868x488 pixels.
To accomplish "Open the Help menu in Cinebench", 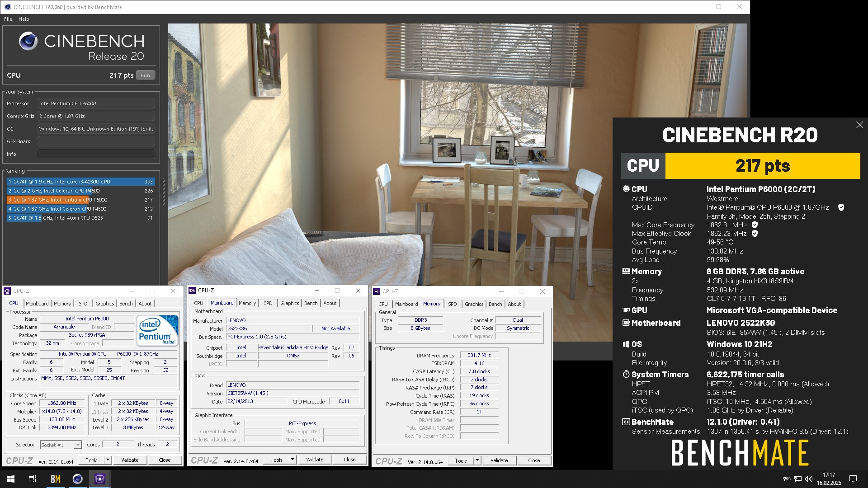I will 24,19.
